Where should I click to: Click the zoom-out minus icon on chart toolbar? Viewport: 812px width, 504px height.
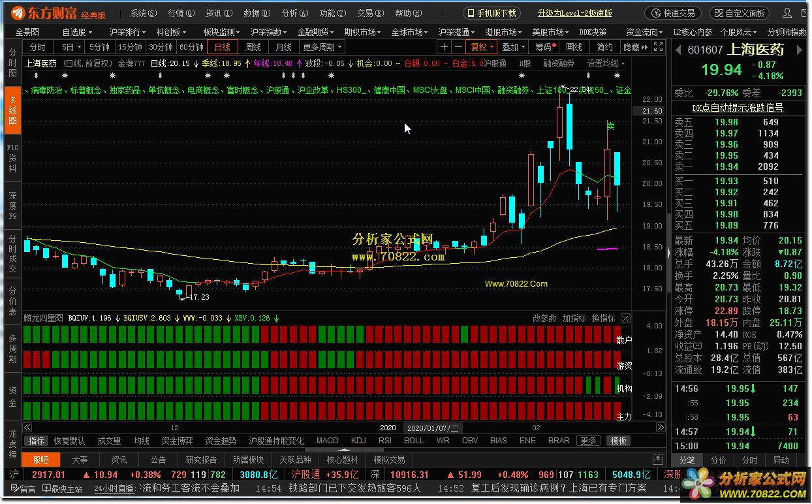click(458, 46)
